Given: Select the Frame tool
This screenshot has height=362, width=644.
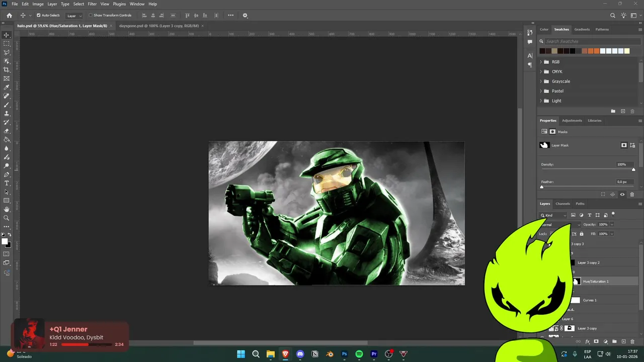Looking at the screenshot, I should [x=7, y=78].
